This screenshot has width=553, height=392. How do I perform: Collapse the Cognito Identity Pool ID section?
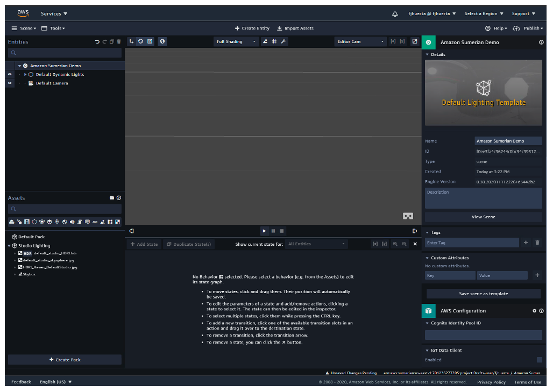tap(427, 323)
